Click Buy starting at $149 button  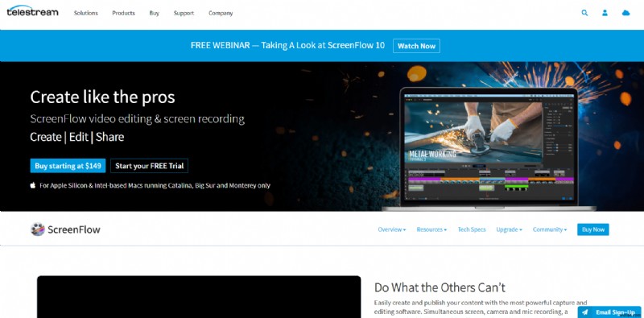68,166
